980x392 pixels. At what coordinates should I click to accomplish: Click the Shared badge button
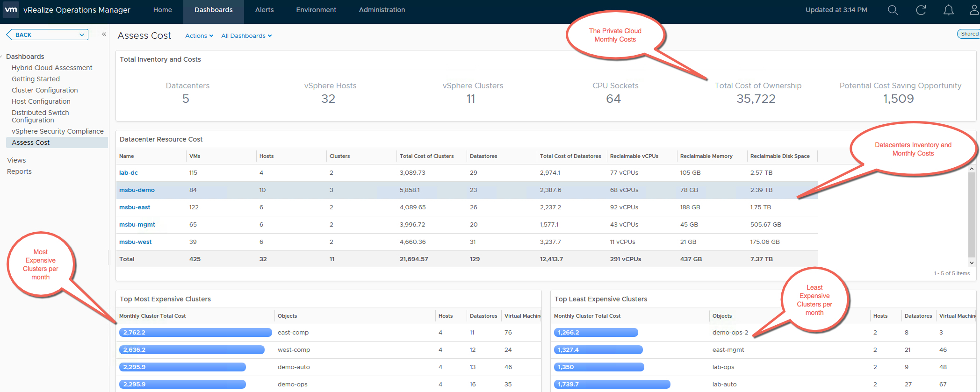coord(969,34)
